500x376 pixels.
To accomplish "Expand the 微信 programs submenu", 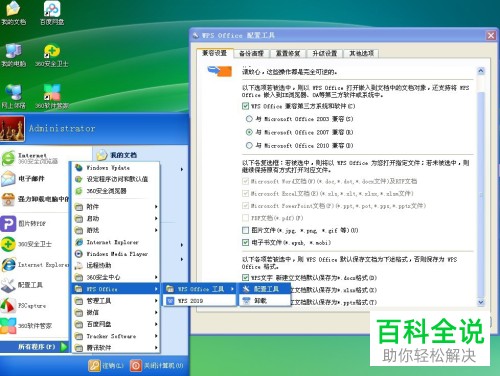I will tap(116, 312).
